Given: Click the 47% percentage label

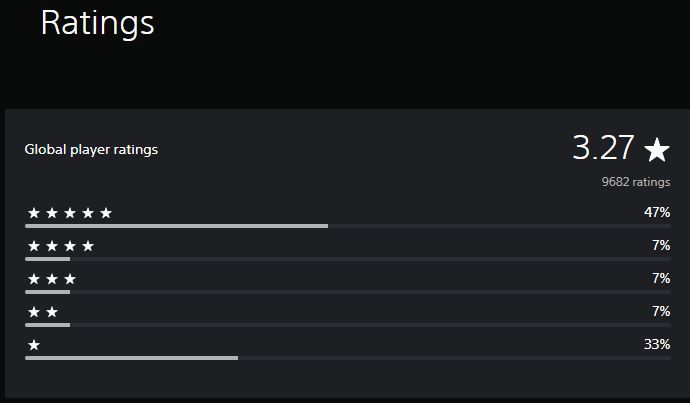Looking at the screenshot, I should point(657,212).
